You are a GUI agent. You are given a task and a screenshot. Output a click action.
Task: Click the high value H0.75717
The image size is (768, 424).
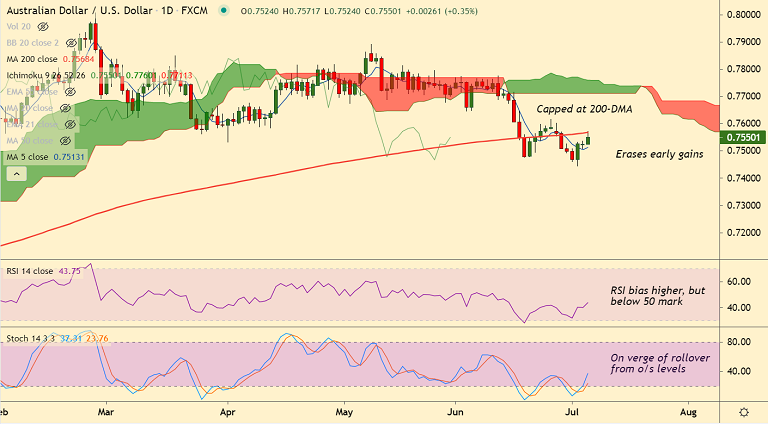click(301, 11)
